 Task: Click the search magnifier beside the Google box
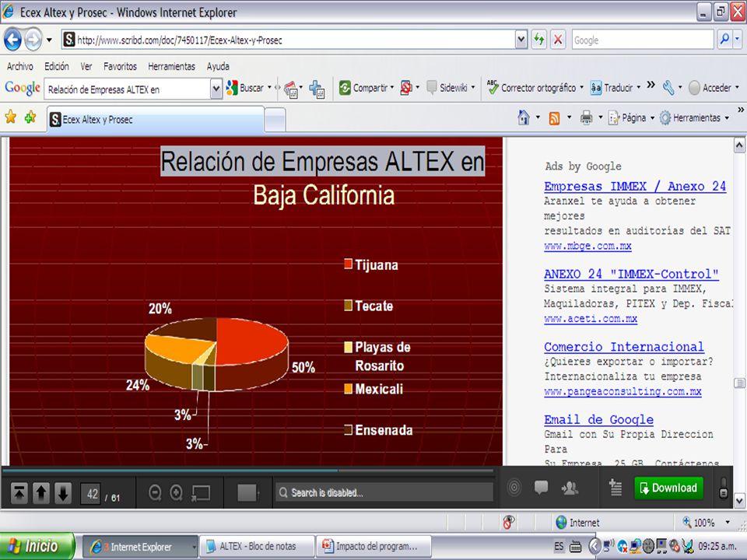click(724, 40)
